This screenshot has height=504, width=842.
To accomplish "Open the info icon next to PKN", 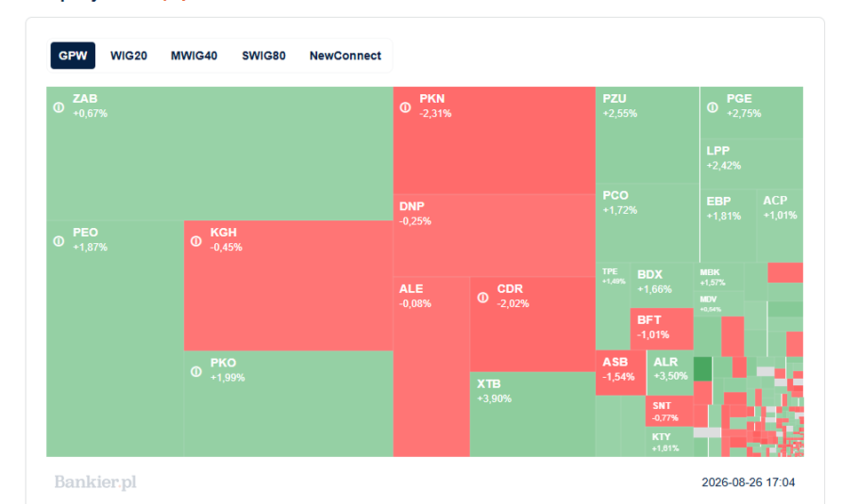I will [x=405, y=107].
